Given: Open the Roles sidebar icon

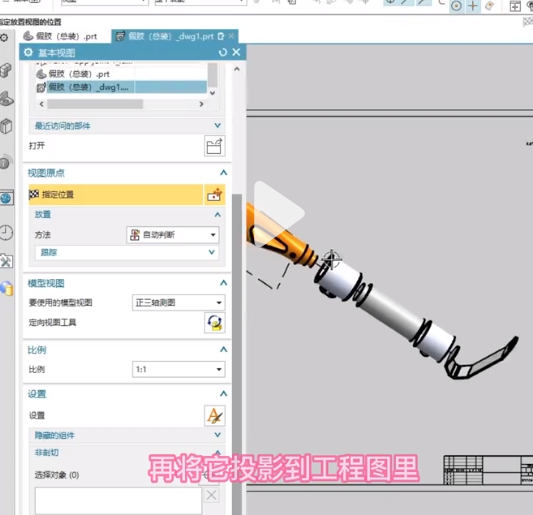Looking at the screenshot, I should pos(6,289).
